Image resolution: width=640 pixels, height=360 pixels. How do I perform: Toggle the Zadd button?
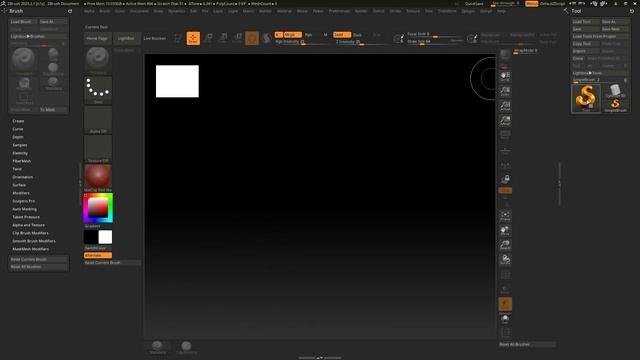(342, 35)
